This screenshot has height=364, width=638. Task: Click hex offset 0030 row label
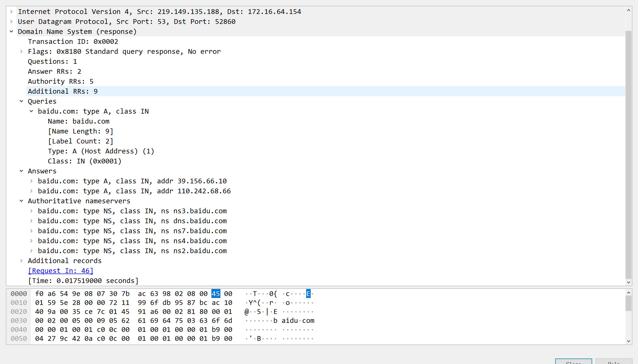tap(19, 320)
